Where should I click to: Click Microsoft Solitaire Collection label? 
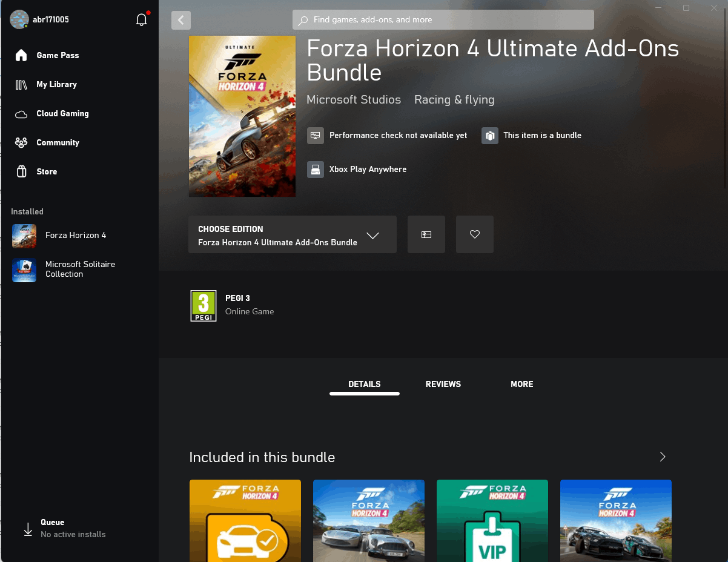(80, 269)
